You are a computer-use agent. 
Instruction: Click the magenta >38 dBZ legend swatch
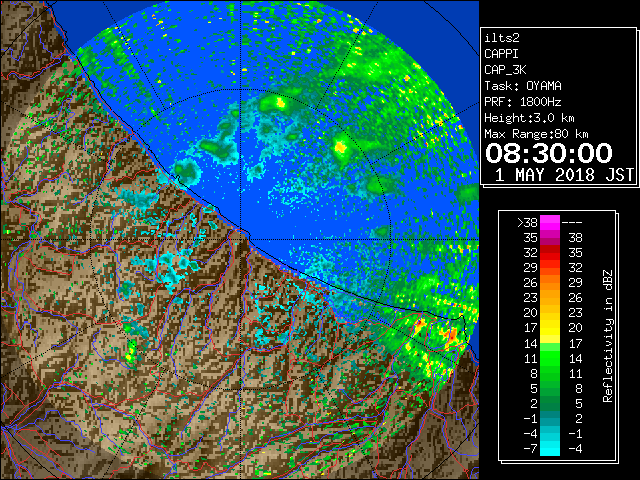tap(550, 222)
